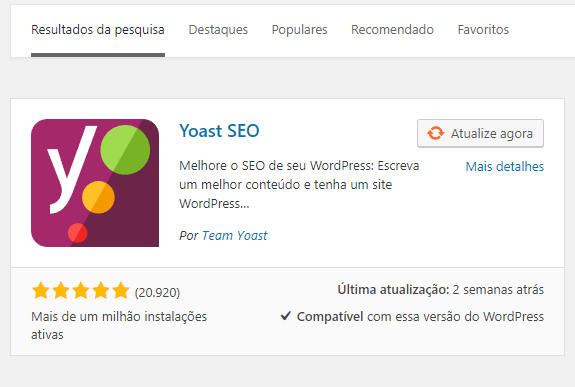
Task: Click the Melhore o SEO plugin description
Action: coord(299,185)
